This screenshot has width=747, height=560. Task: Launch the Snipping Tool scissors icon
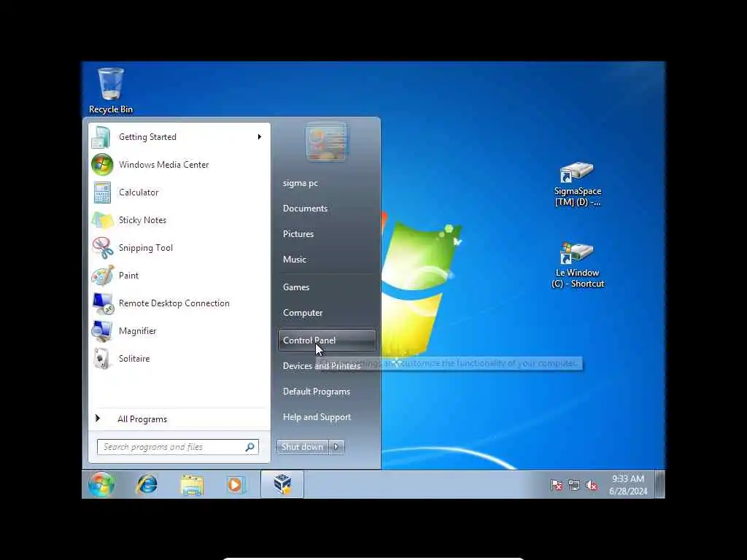[102, 248]
